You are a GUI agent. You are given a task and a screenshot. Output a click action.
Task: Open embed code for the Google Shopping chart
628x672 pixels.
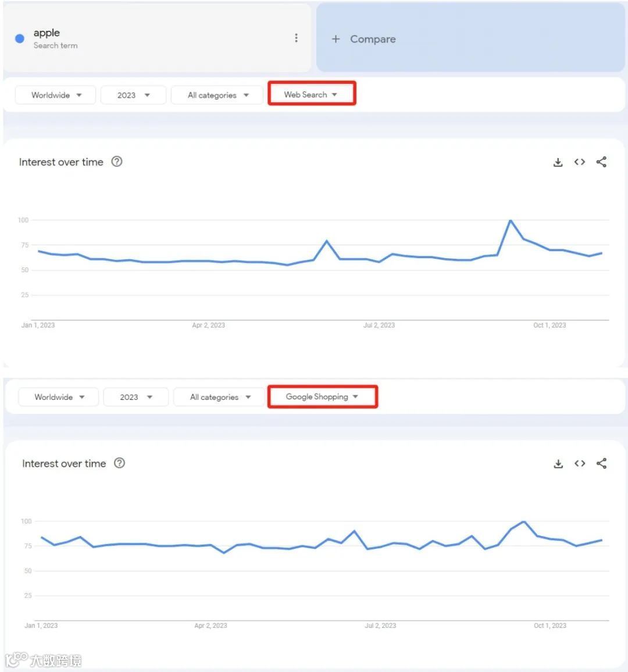point(579,463)
